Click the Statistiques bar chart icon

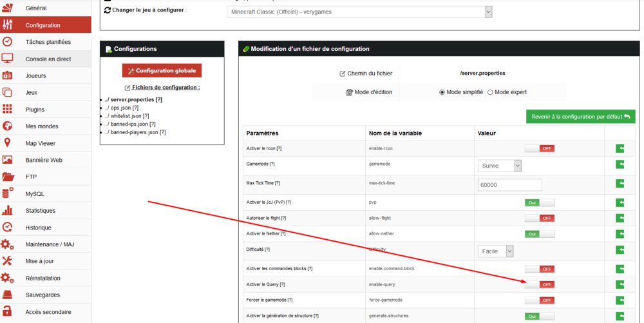[8, 210]
